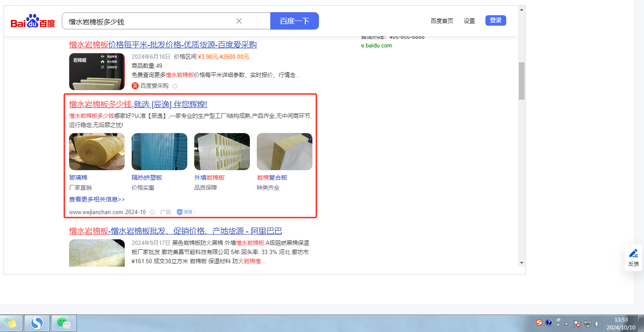Open the stacked notes app in taskbar
The height and width of the screenshot is (332, 644).
coord(10,323)
